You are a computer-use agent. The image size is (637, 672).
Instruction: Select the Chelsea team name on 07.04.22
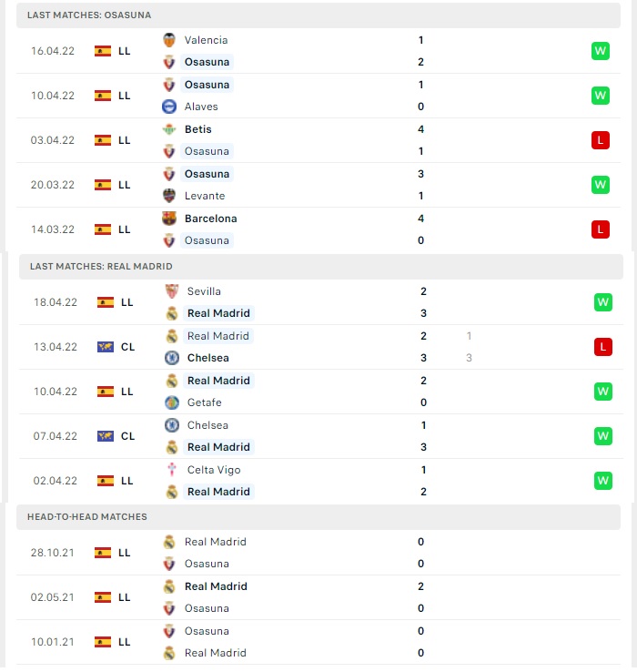click(x=207, y=425)
